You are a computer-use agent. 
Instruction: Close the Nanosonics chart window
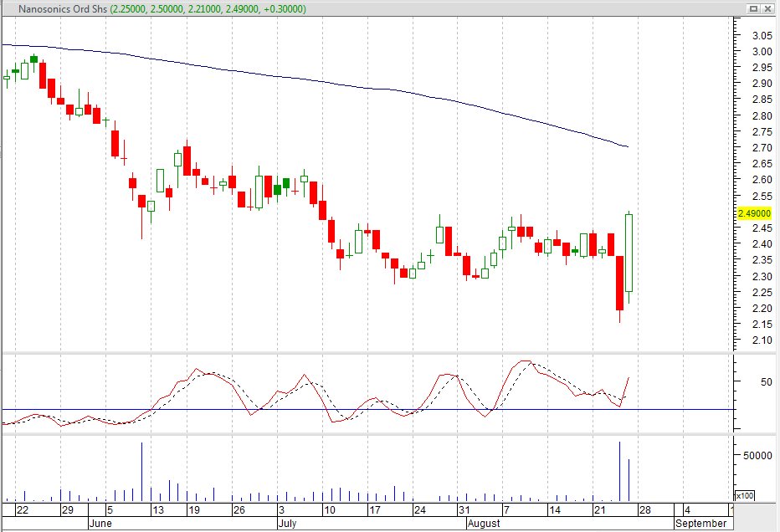(x=766, y=8)
